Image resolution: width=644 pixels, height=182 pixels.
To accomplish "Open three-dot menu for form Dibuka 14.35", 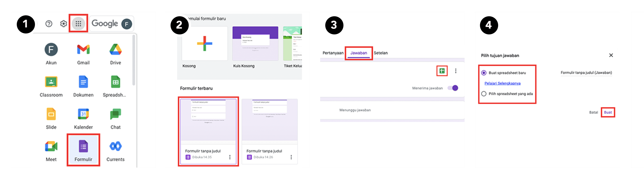I will coord(230,157).
